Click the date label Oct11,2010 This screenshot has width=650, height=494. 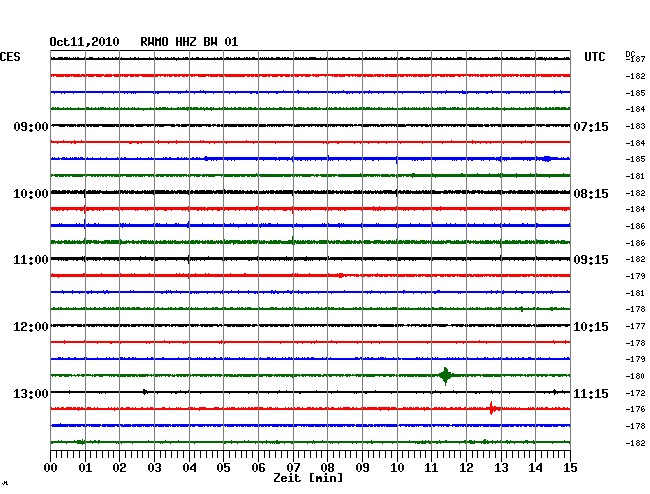point(84,42)
